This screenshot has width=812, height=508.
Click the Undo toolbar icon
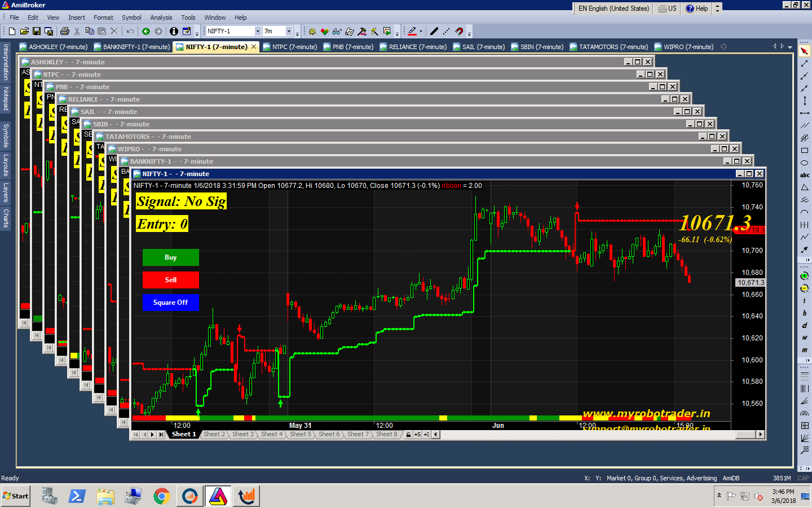point(130,32)
